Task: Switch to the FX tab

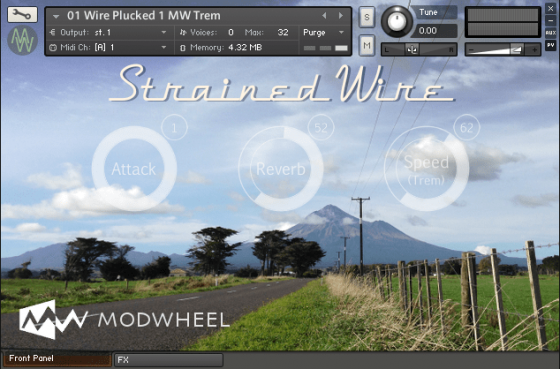Action: pyautogui.click(x=169, y=360)
